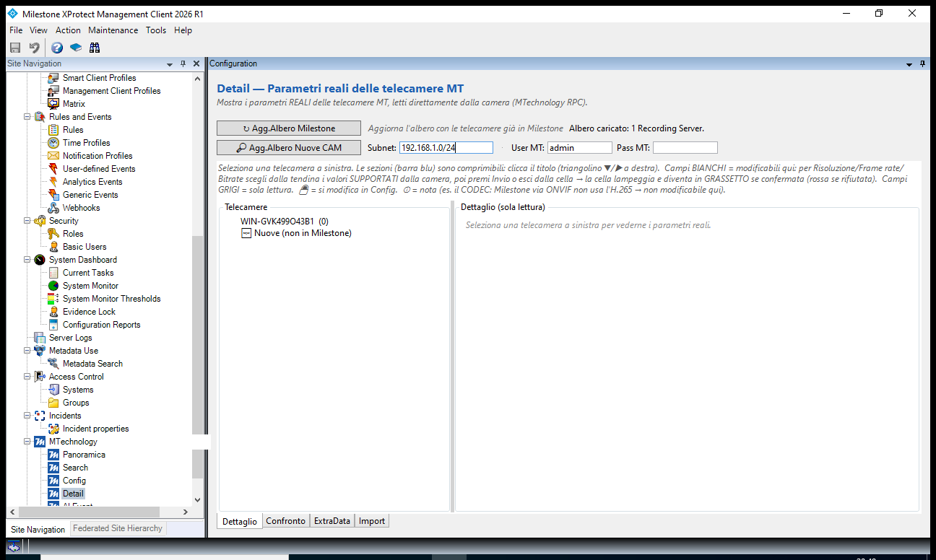Screen dimensions: 936x560
Task: Click the Webhooks icon
Action: pyautogui.click(x=53, y=208)
